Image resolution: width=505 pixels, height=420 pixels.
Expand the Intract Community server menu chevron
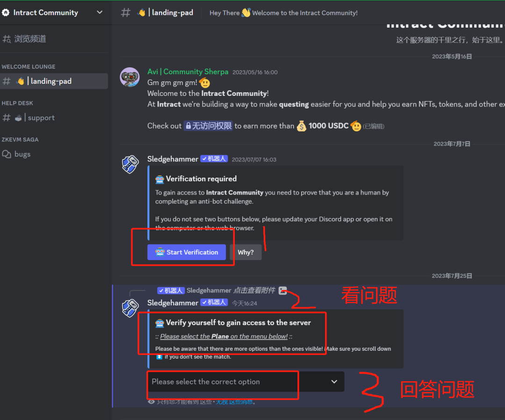pos(100,12)
